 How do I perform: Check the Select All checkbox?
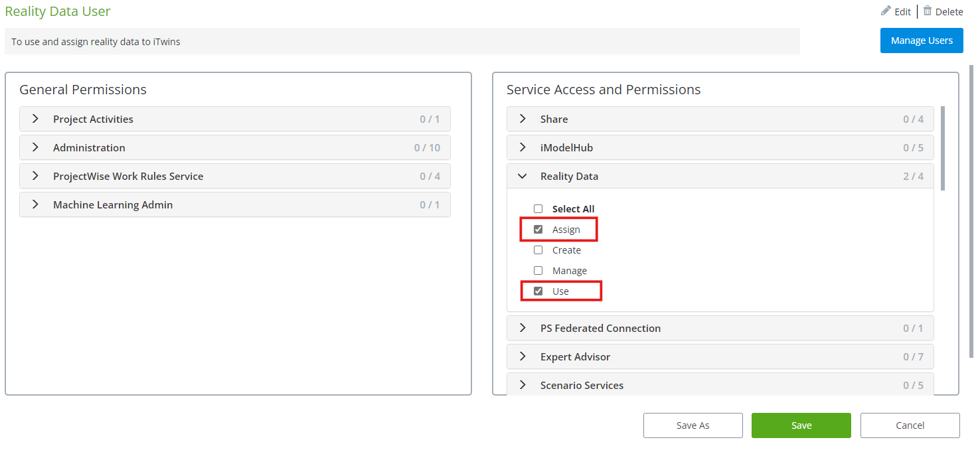538,209
